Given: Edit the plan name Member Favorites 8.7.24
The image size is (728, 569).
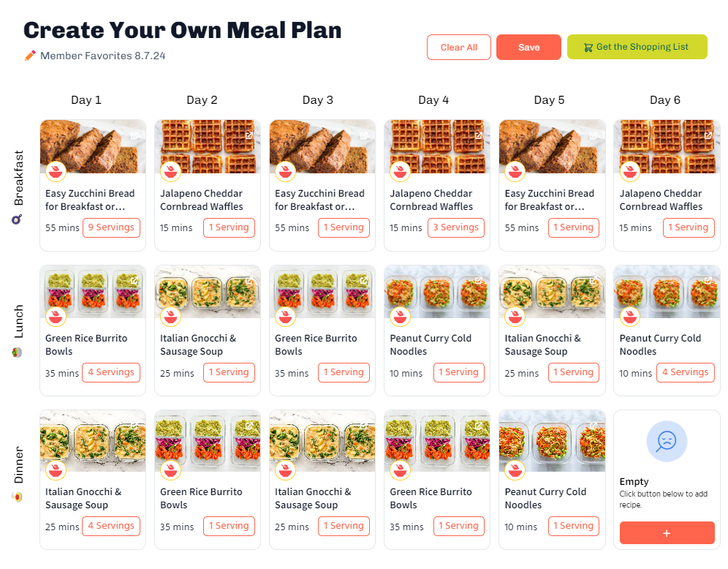Looking at the screenshot, I should [x=102, y=56].
